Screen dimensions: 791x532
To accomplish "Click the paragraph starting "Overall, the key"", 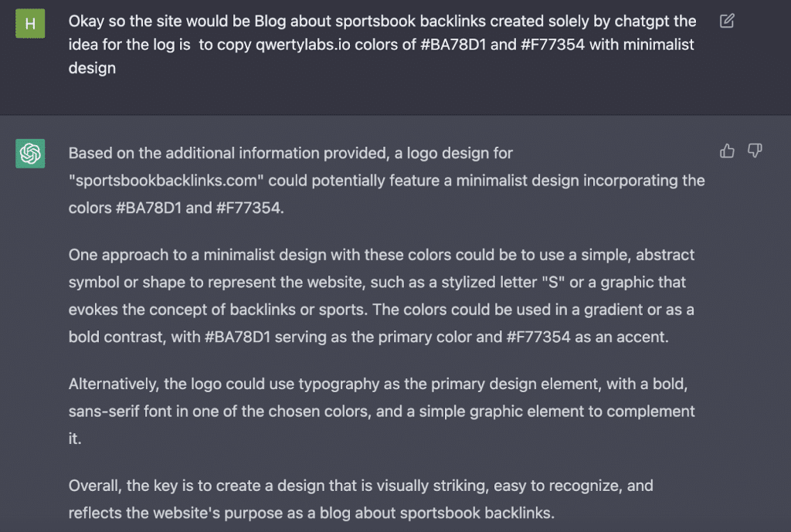I will tap(361, 499).
